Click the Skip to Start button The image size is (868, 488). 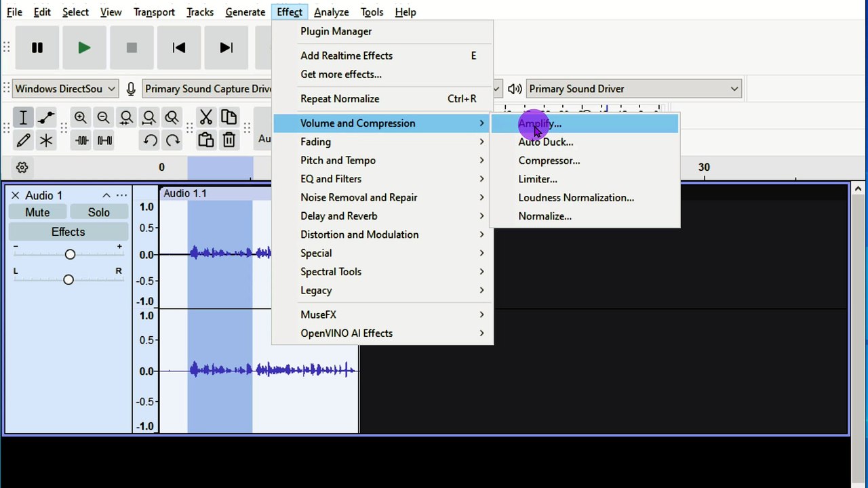[179, 47]
